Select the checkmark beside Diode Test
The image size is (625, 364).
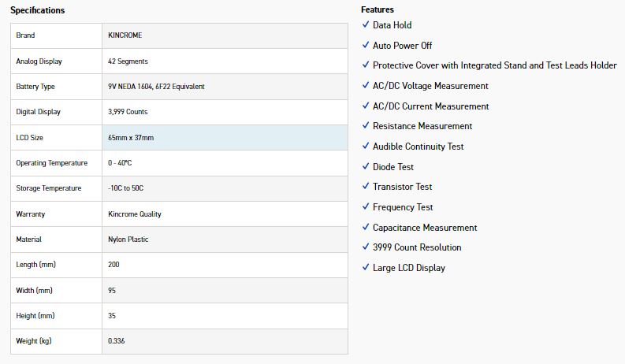(365, 167)
